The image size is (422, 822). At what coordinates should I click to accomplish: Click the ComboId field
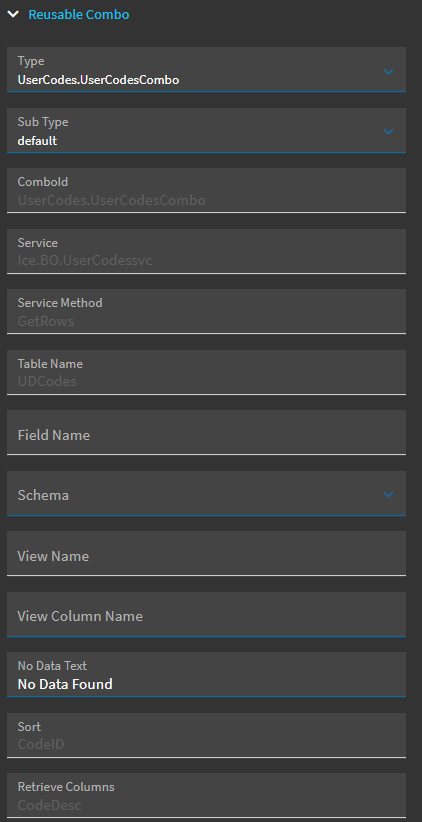point(206,190)
